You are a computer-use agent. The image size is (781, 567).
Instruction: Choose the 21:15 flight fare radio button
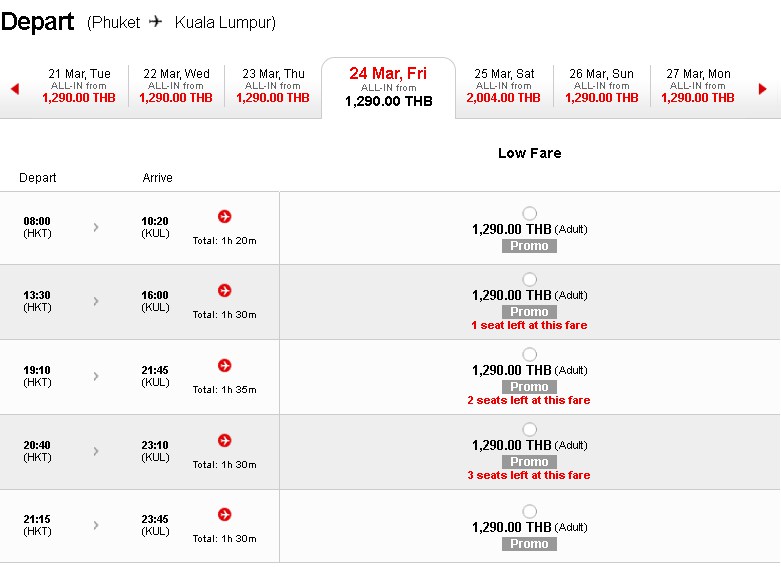point(529,511)
